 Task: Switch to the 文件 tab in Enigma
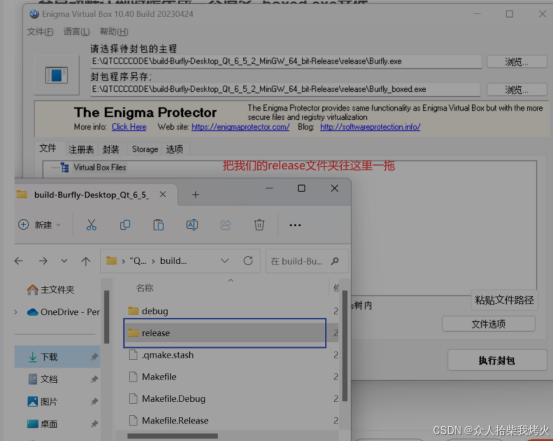tap(48, 148)
